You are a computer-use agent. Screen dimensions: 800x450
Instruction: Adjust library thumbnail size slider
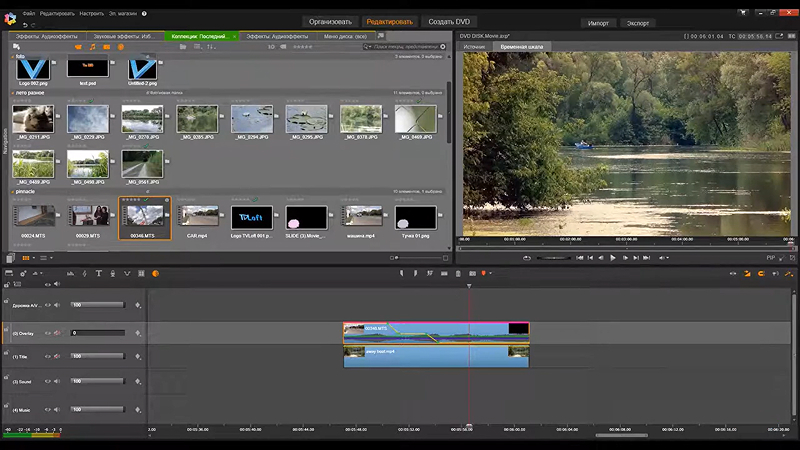[x=418, y=258]
